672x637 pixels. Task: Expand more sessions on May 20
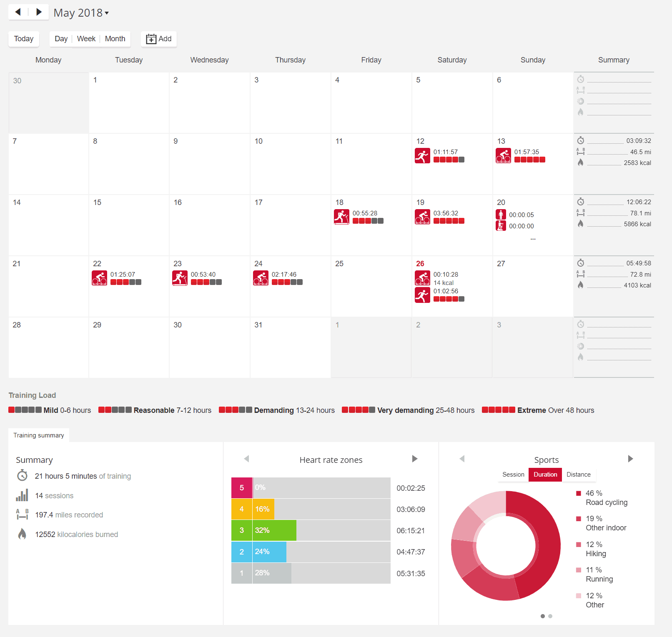coord(533,239)
